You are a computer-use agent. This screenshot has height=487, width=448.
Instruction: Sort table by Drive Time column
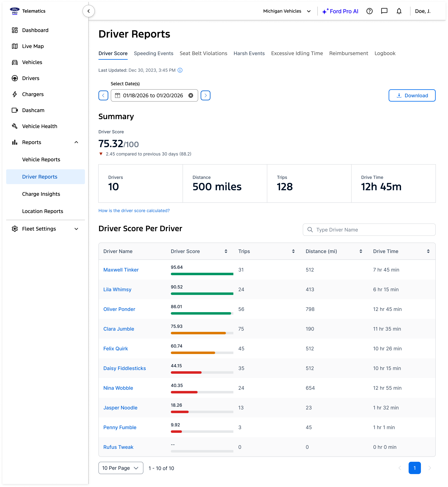click(428, 251)
